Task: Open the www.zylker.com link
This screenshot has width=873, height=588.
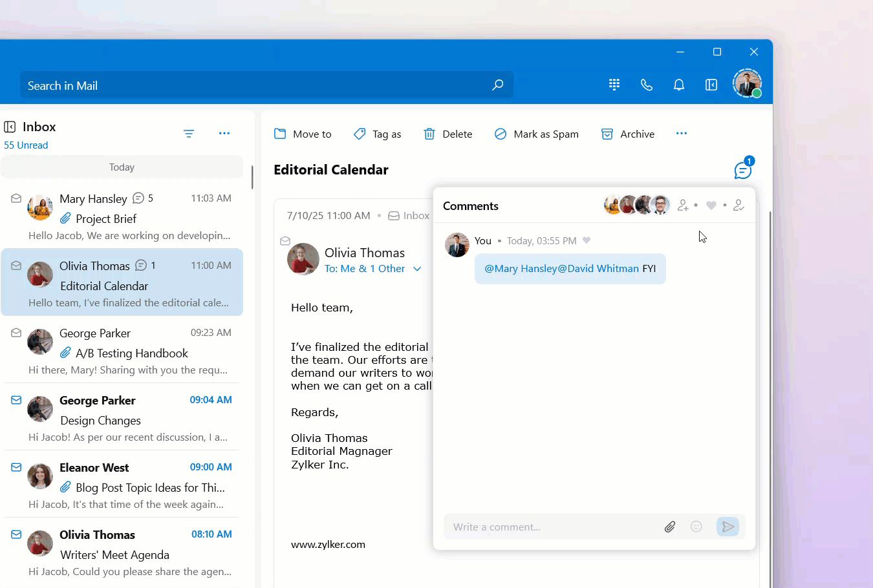Action: point(328,545)
